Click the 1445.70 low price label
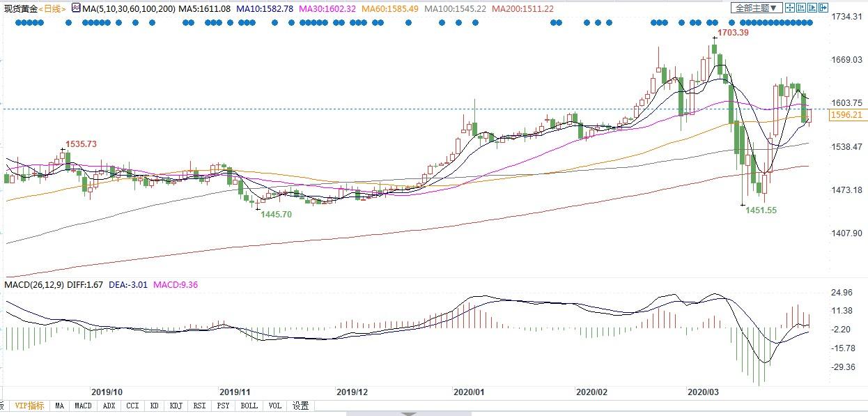Image resolution: width=868 pixels, height=416 pixels. [276, 214]
